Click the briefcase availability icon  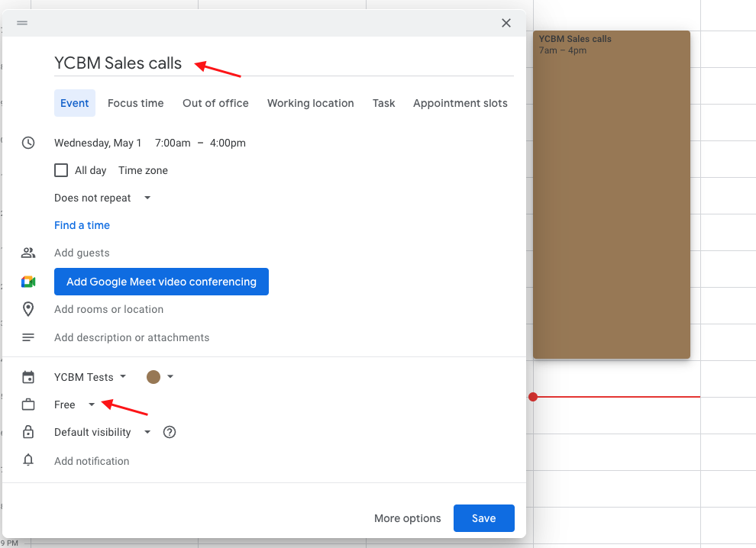[28, 405]
